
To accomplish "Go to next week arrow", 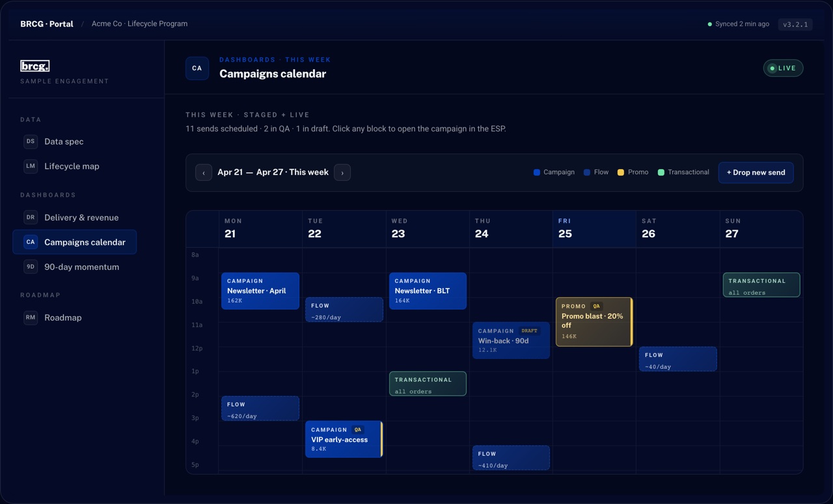I will (342, 172).
